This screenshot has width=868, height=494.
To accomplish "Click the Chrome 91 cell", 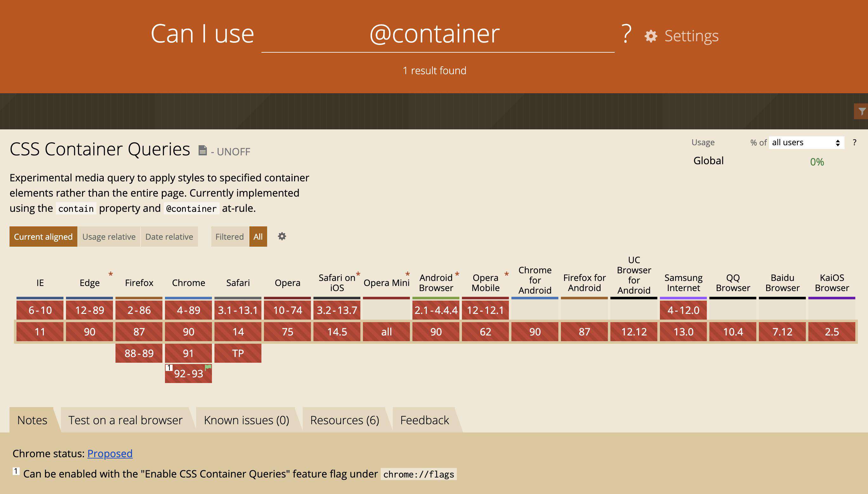I will click(188, 353).
